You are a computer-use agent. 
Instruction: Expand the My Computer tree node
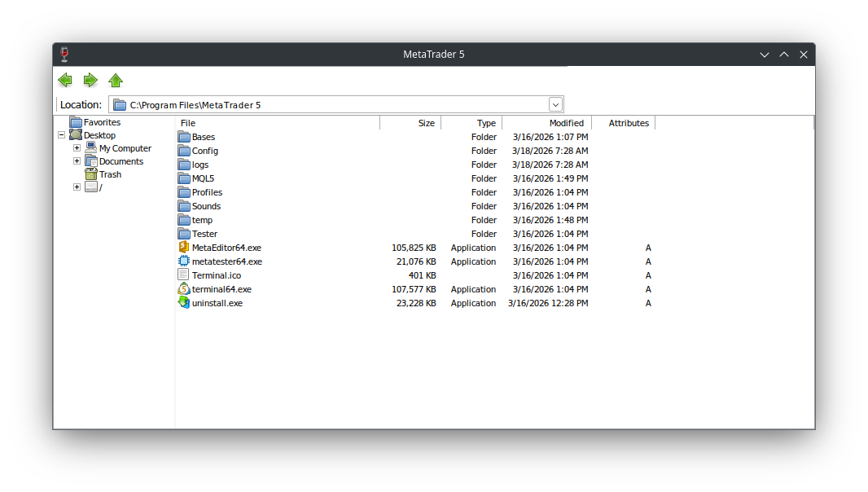[x=77, y=148]
